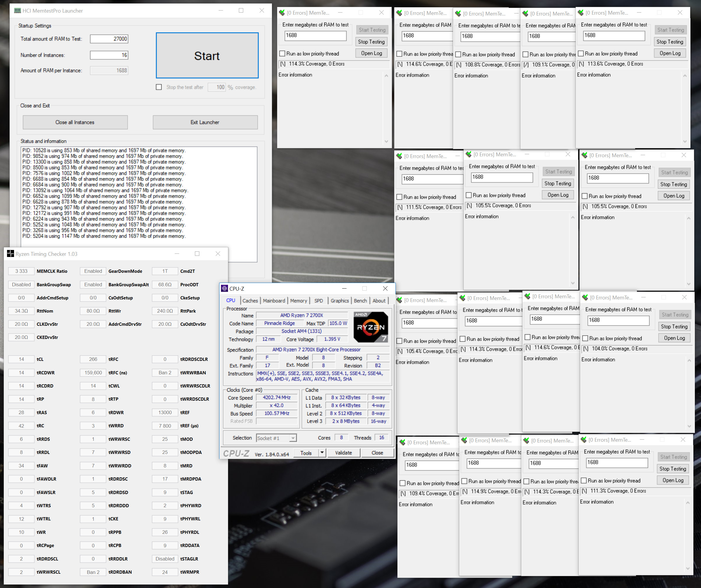
Task: Check low priority thread in 114.3% coverage window
Action: point(282,54)
